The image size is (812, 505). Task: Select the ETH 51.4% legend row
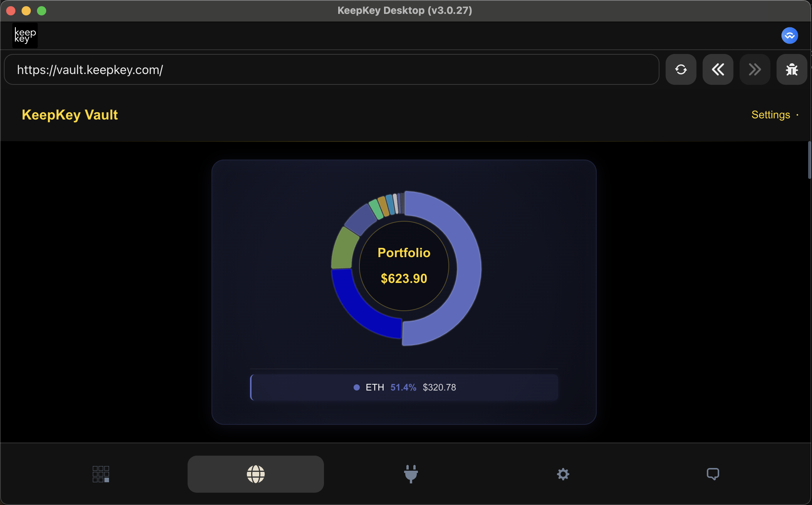pyautogui.click(x=404, y=387)
